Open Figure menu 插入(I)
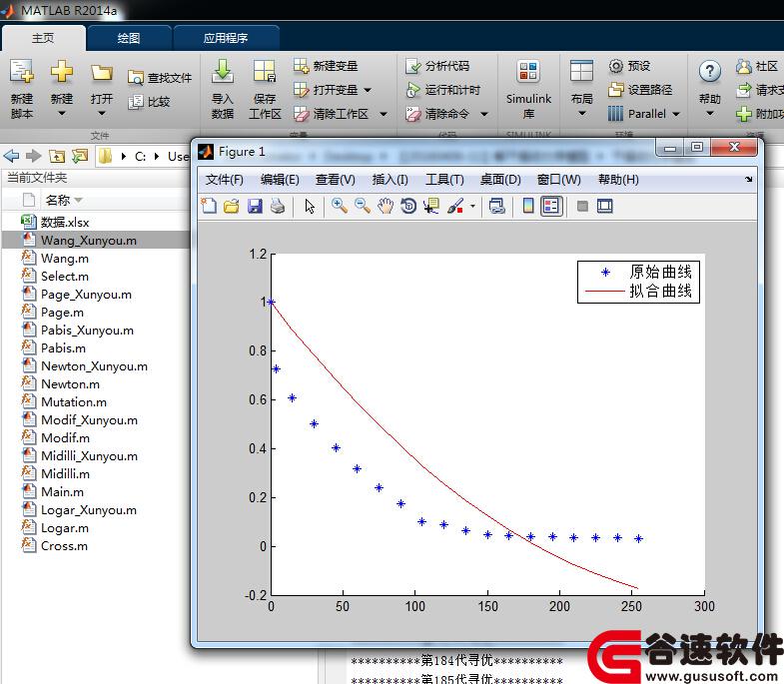The height and width of the screenshot is (684, 784). tap(390, 179)
